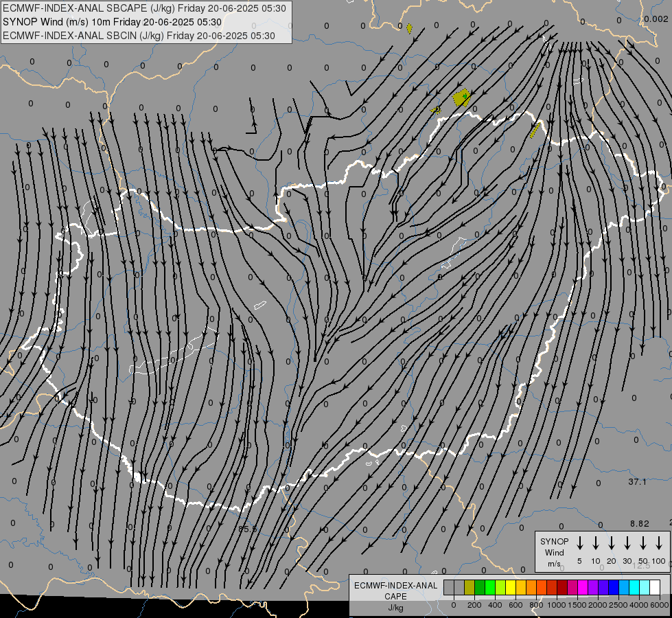The width and height of the screenshot is (672, 618).
Task: Click the 20 m/s wind arrow in legend
Action: tap(612, 543)
